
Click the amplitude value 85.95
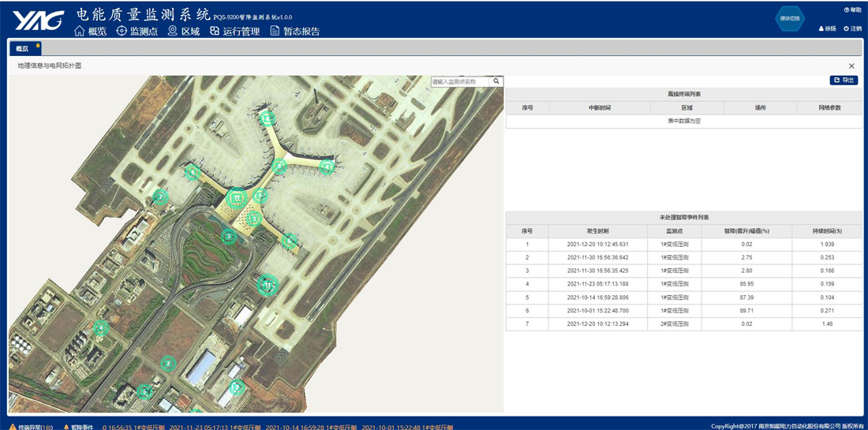tap(746, 284)
